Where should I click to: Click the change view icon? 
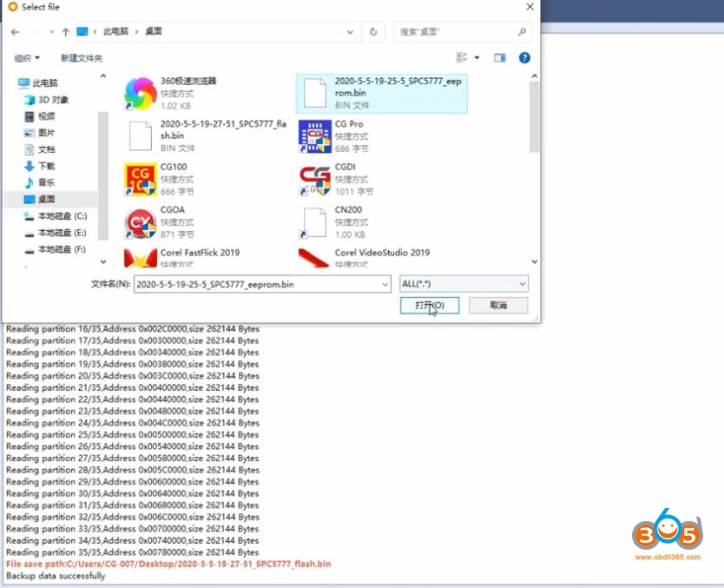[x=461, y=57]
